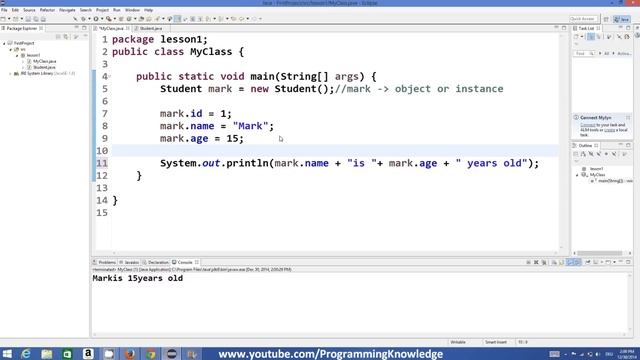
Task: Toggle Sort in Outline toolbar
Action: click(x=583, y=154)
